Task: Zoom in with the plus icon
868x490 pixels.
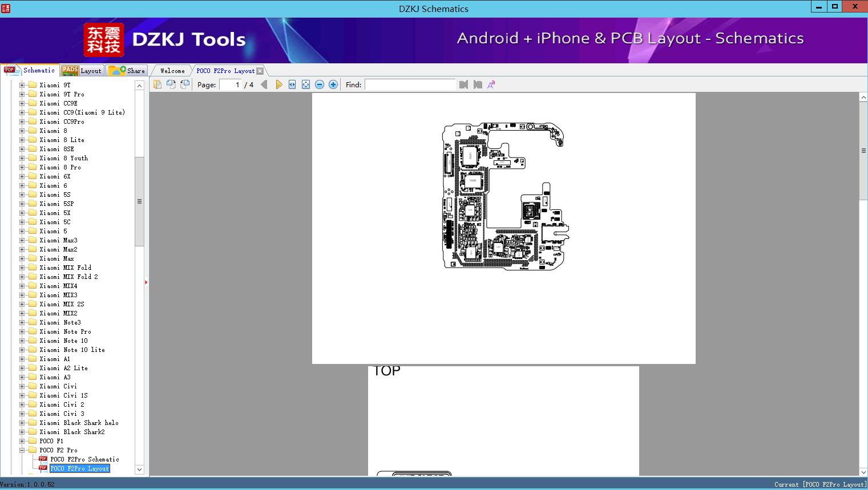Action: click(x=333, y=84)
